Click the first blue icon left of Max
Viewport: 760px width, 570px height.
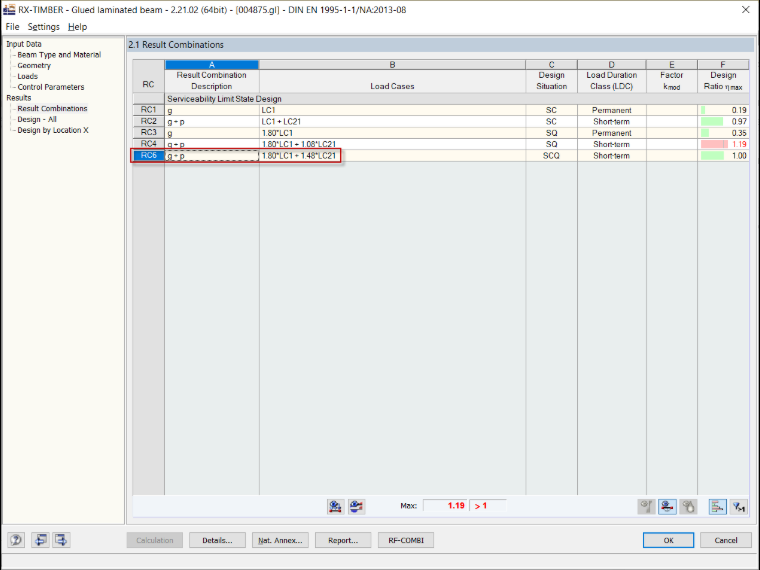(x=335, y=507)
